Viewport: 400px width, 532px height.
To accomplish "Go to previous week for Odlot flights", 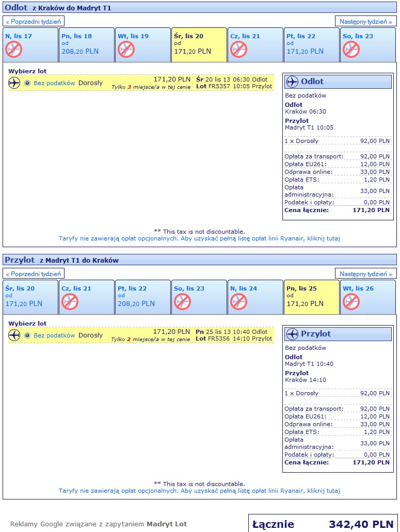I will coord(33,21).
